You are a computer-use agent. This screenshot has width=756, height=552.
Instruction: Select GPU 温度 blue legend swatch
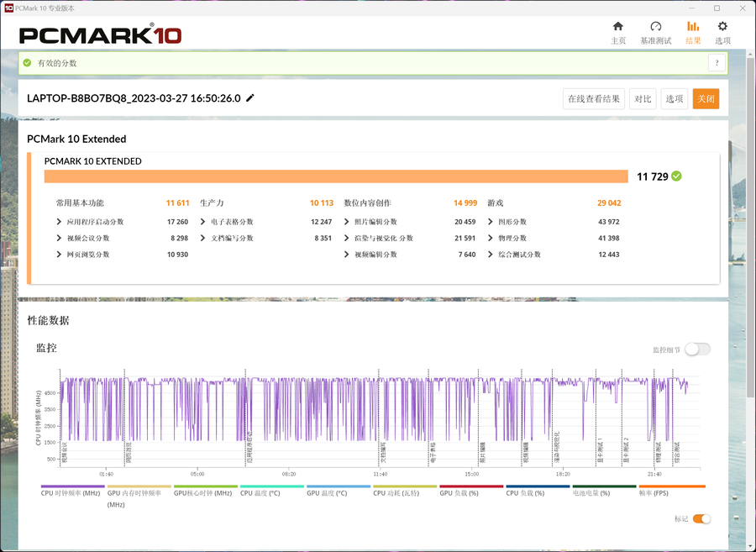[x=339, y=486]
